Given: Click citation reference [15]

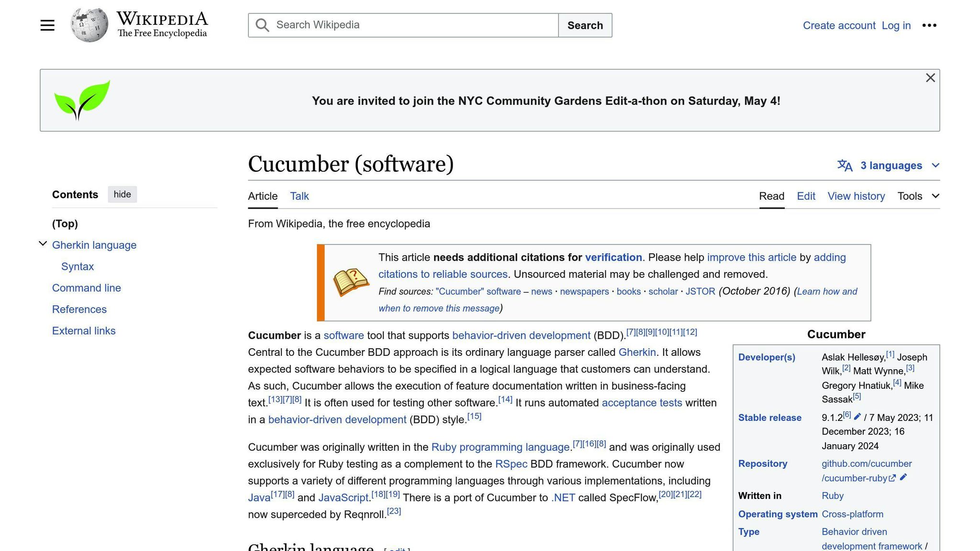Looking at the screenshot, I should pos(474,416).
